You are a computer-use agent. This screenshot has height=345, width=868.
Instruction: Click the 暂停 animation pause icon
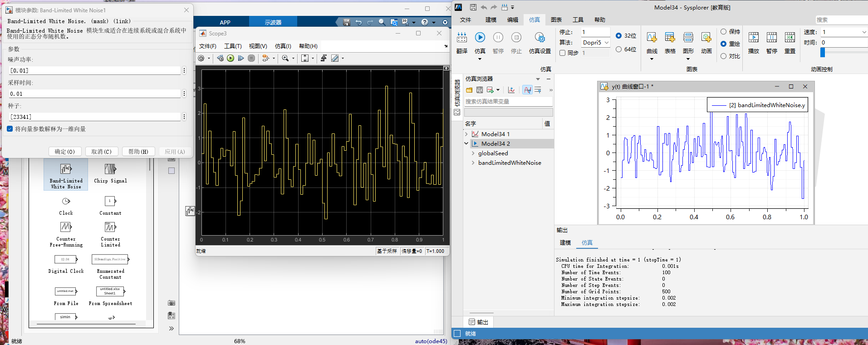click(x=771, y=37)
